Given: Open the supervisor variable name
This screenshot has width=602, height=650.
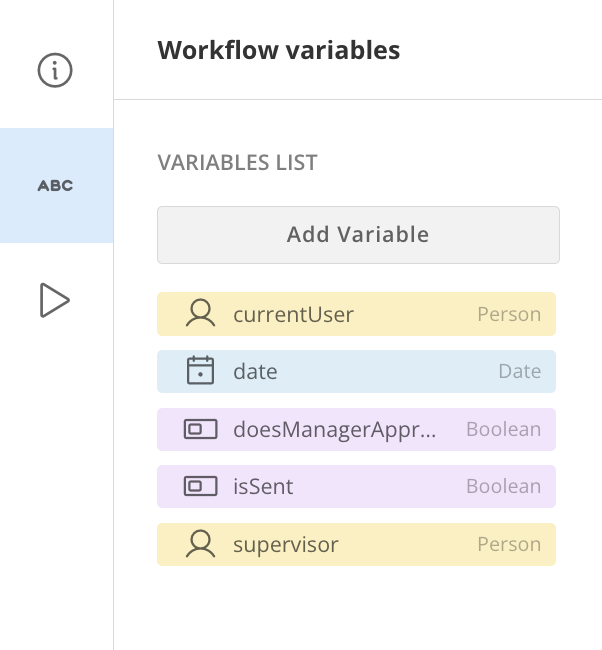Looking at the screenshot, I should [286, 545].
